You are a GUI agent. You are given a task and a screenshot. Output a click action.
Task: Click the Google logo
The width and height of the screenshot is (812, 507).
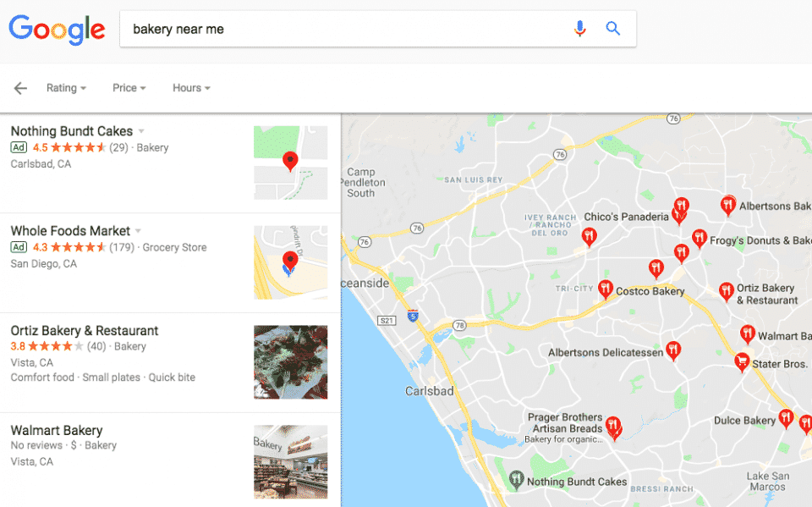[x=57, y=30]
